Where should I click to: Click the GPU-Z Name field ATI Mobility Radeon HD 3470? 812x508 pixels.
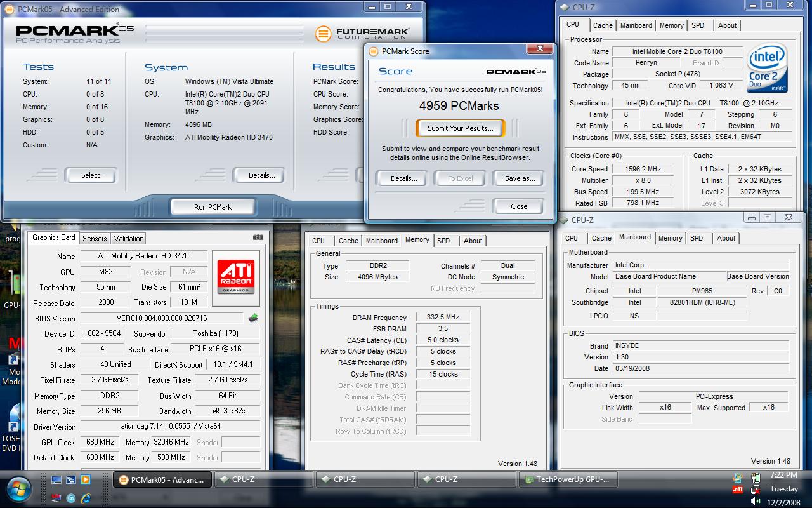click(144, 256)
